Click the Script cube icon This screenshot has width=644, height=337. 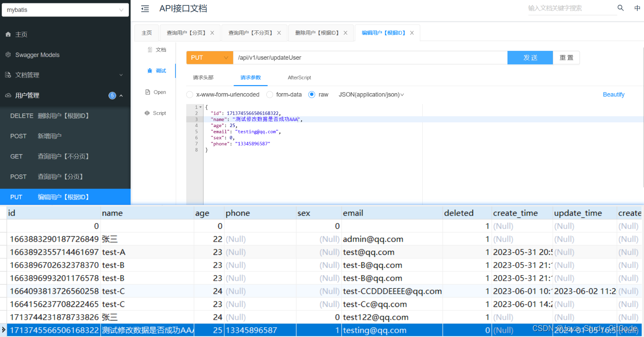(x=147, y=113)
